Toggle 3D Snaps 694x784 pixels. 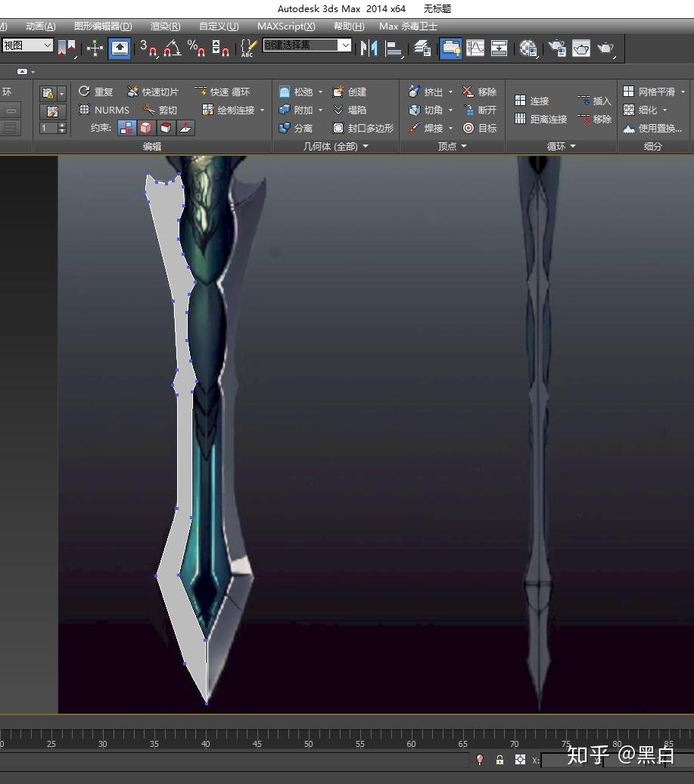pos(148,48)
